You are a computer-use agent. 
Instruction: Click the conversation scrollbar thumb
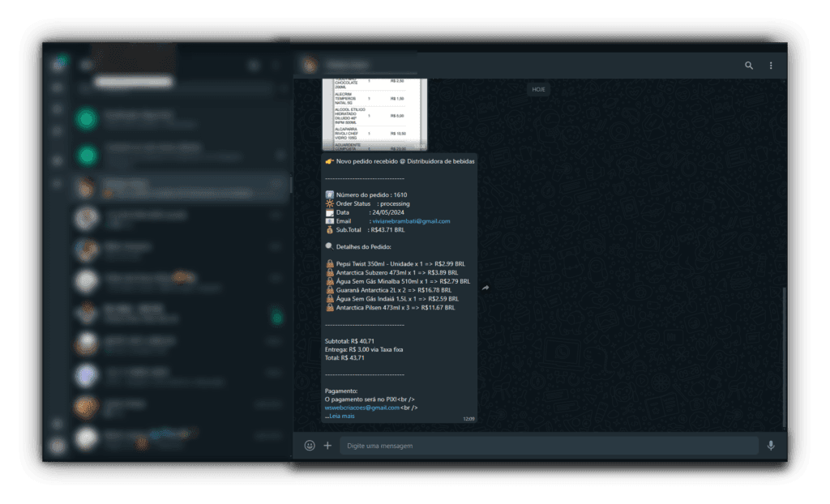pos(784,357)
